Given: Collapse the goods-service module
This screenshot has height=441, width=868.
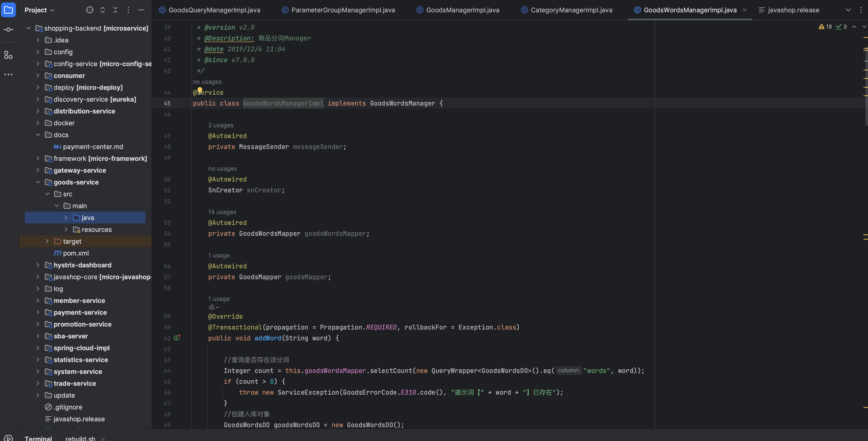Looking at the screenshot, I should click(x=38, y=182).
